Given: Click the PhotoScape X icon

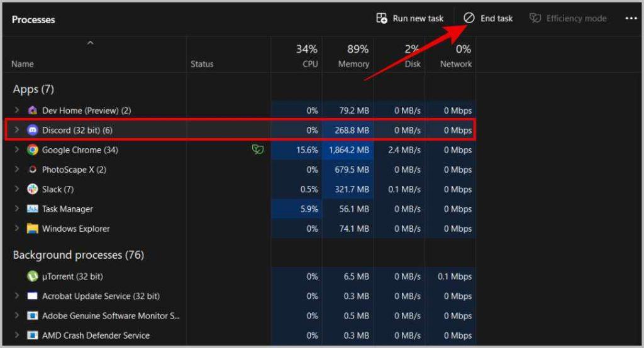Looking at the screenshot, I should [x=33, y=170].
